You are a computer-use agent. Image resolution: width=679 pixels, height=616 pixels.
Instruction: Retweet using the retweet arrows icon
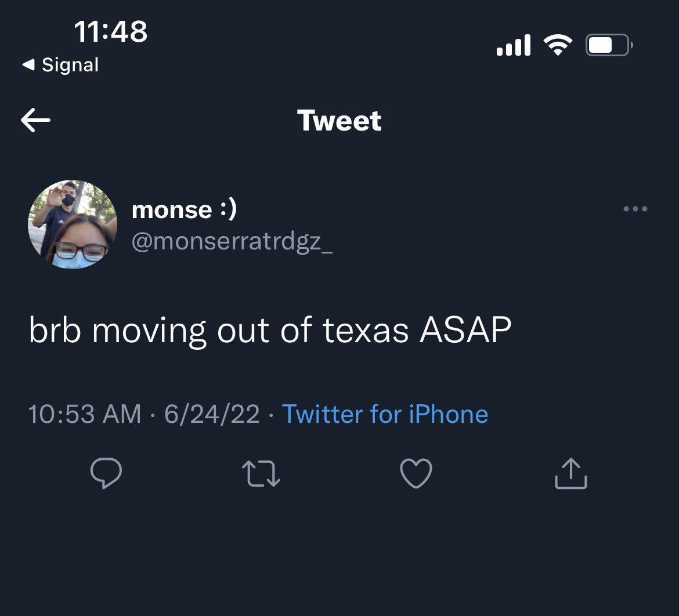261,473
